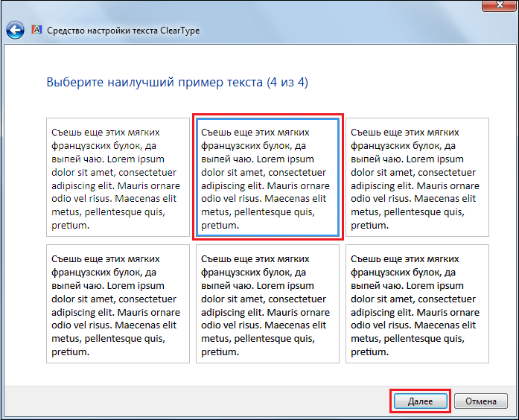The width and height of the screenshot is (519, 420).
Task: Close the ClearType text tuner window
Action: pos(499,6)
